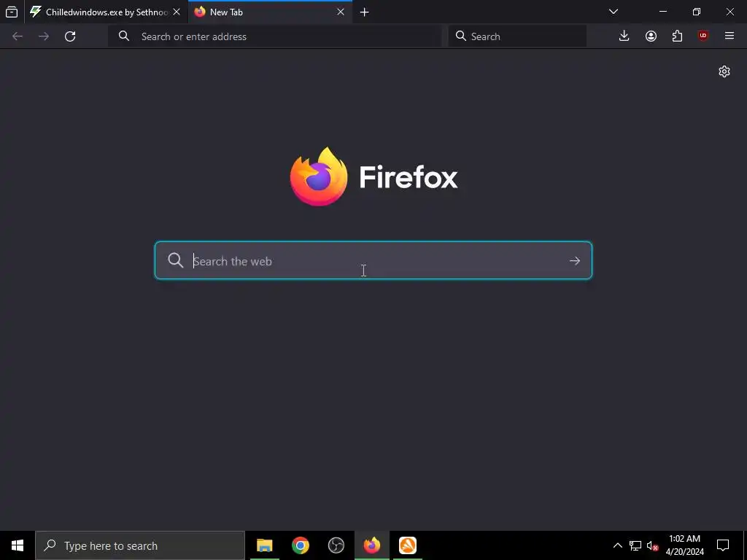Open clock and calendar showing 1:02 AM
Screen dimensions: 747x560
684,545
